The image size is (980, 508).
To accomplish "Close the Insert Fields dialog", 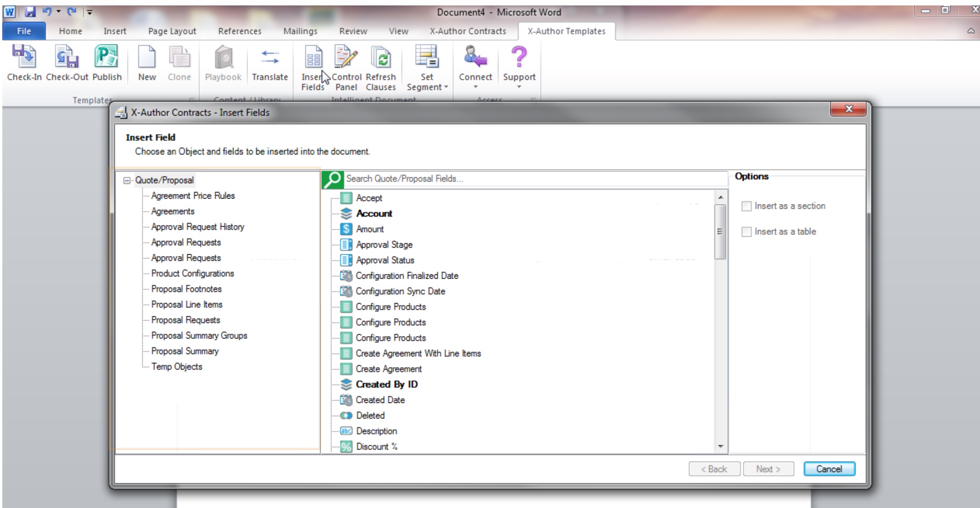I will [848, 109].
